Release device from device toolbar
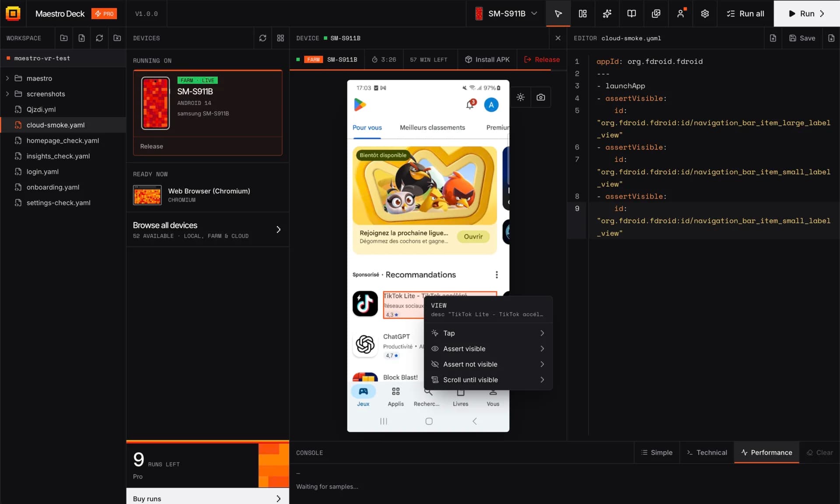This screenshot has height=504, width=840. pos(542,59)
